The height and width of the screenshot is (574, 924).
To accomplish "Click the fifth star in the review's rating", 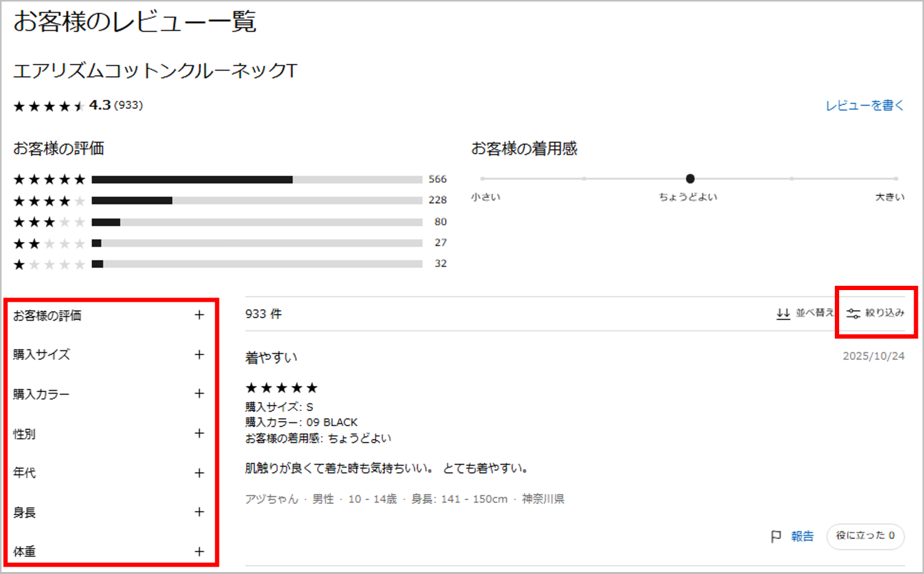I will coord(314,387).
